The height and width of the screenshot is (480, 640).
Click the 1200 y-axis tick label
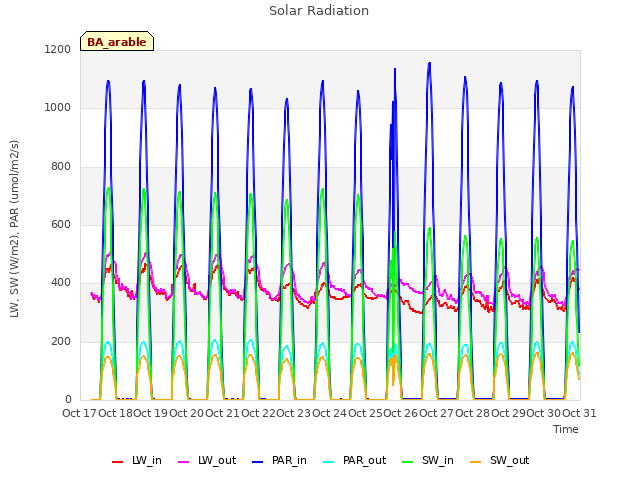[58, 49]
